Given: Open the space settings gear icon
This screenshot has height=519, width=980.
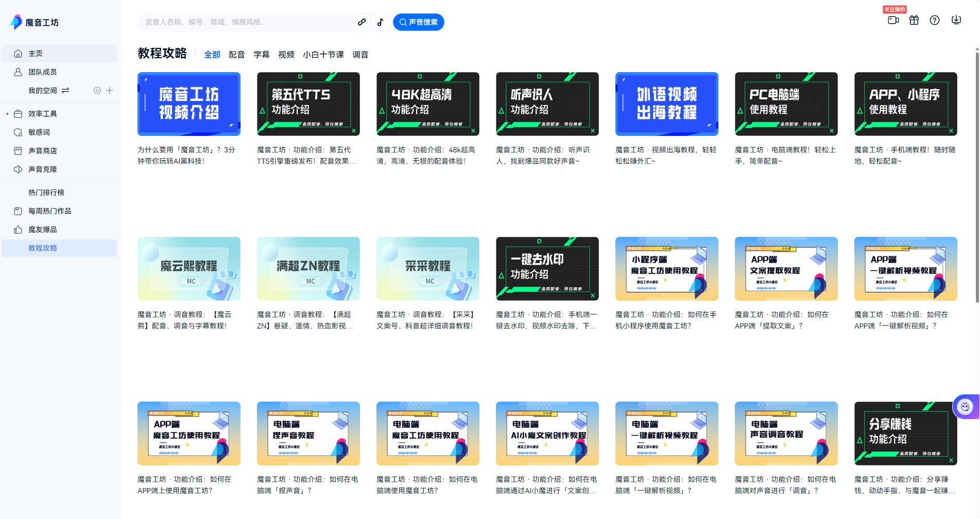Looking at the screenshot, I should [x=97, y=91].
